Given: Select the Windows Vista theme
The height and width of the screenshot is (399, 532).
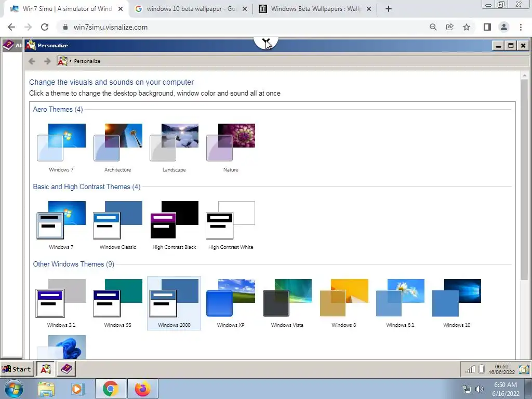Looking at the screenshot, I should click(287, 303).
